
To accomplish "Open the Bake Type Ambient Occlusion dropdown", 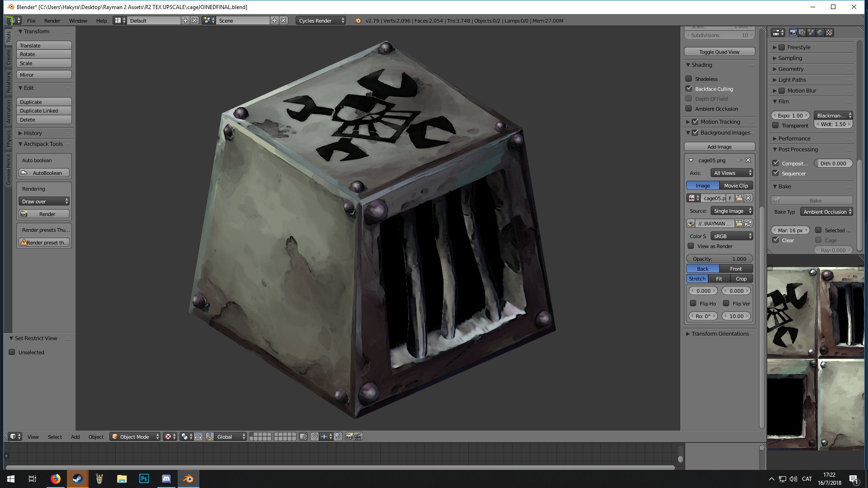I will 826,211.
